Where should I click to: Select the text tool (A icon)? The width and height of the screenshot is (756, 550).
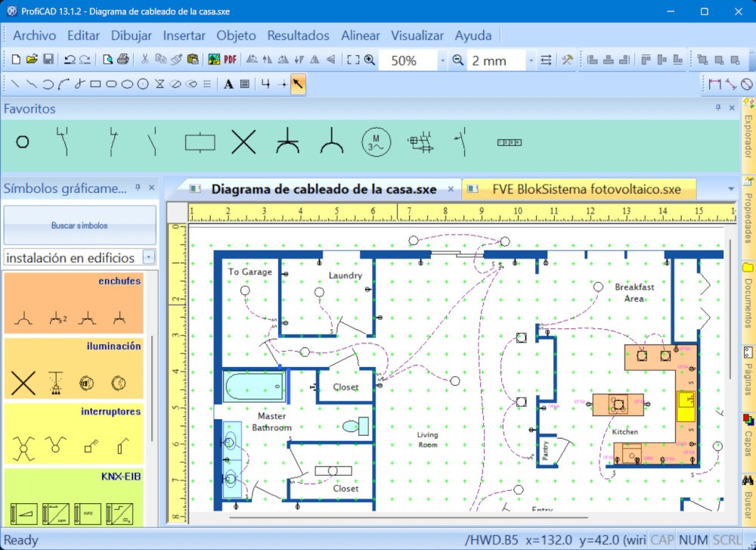(228, 84)
